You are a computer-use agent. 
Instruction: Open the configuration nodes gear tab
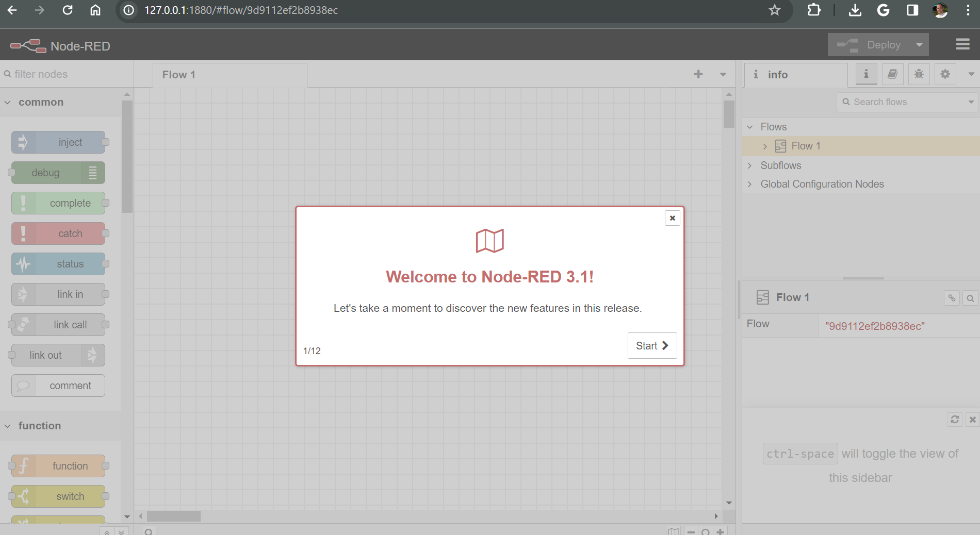(x=945, y=74)
